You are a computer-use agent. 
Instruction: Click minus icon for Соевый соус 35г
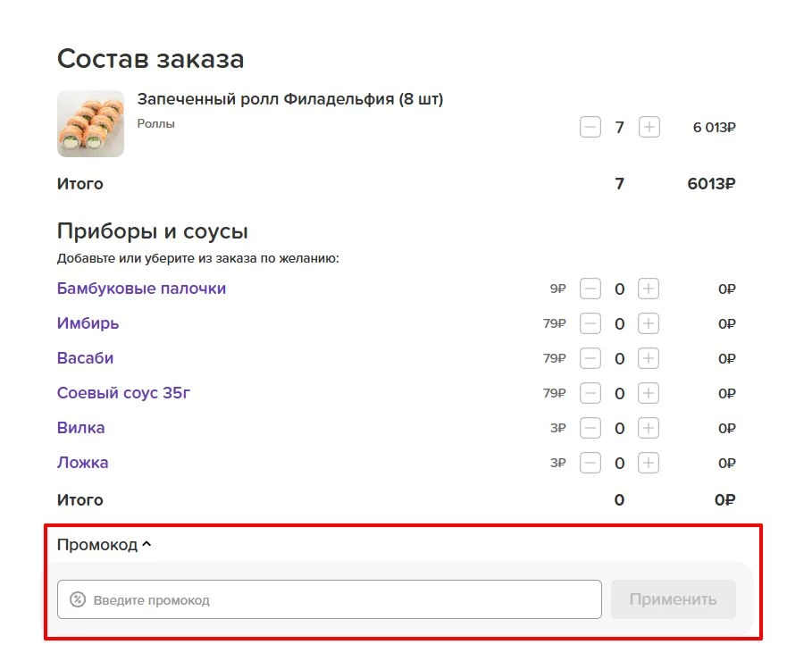coord(590,394)
